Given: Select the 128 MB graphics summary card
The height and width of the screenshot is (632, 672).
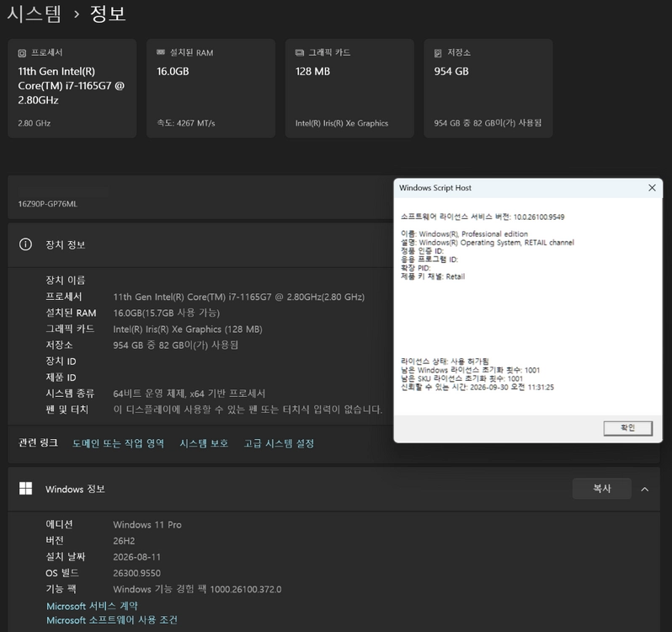Looking at the screenshot, I should (349, 88).
